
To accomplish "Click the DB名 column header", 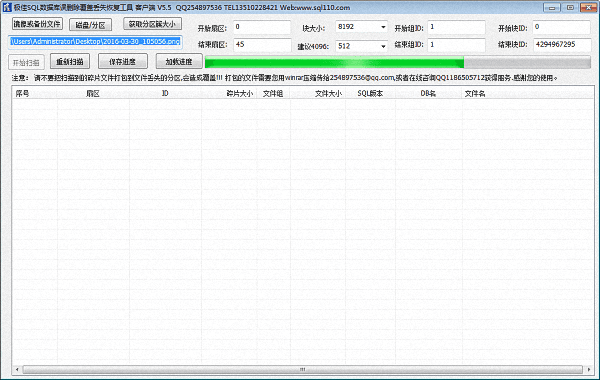I will point(428,93).
